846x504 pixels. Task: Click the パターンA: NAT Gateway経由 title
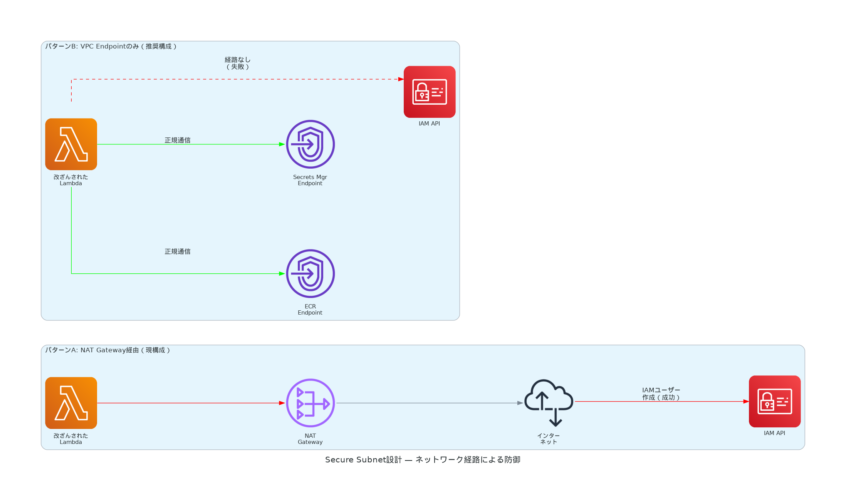pyautogui.click(x=107, y=350)
